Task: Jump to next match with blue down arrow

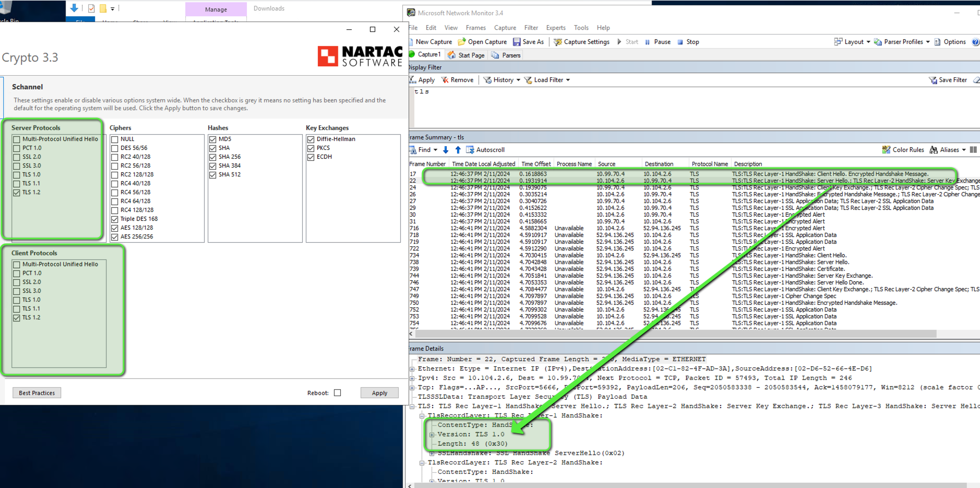Action: 446,150
